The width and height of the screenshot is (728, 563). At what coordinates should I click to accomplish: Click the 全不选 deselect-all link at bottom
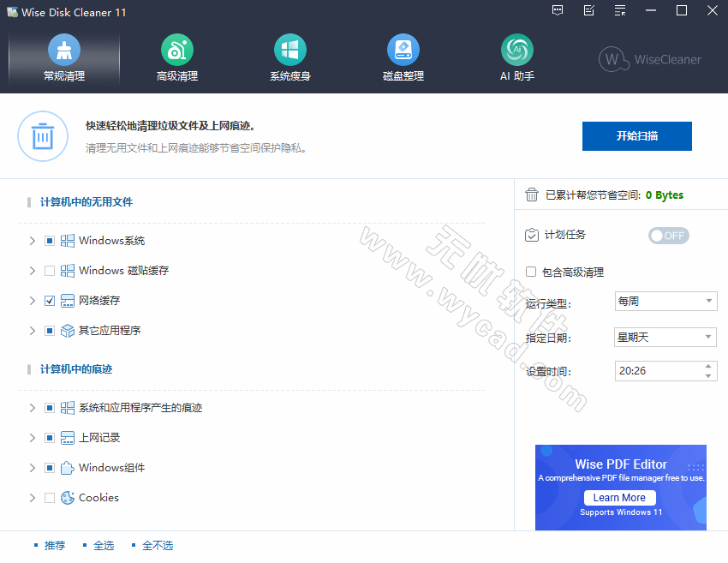(157, 545)
